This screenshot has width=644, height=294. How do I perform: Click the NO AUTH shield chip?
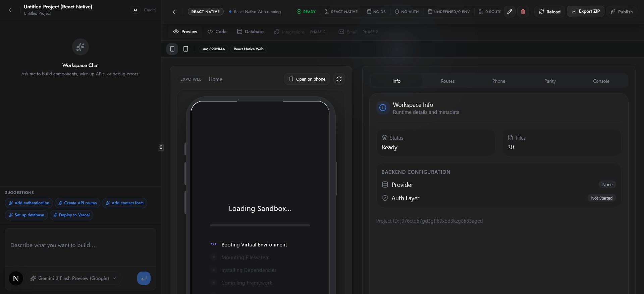tap(407, 12)
